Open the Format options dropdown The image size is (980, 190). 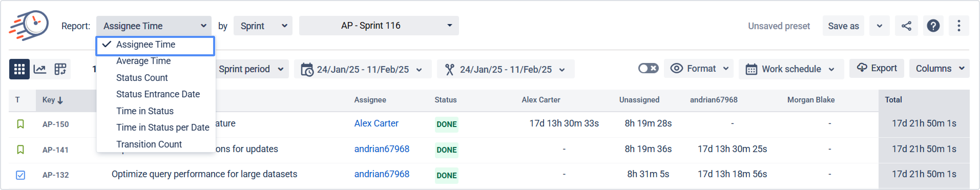tap(699, 69)
